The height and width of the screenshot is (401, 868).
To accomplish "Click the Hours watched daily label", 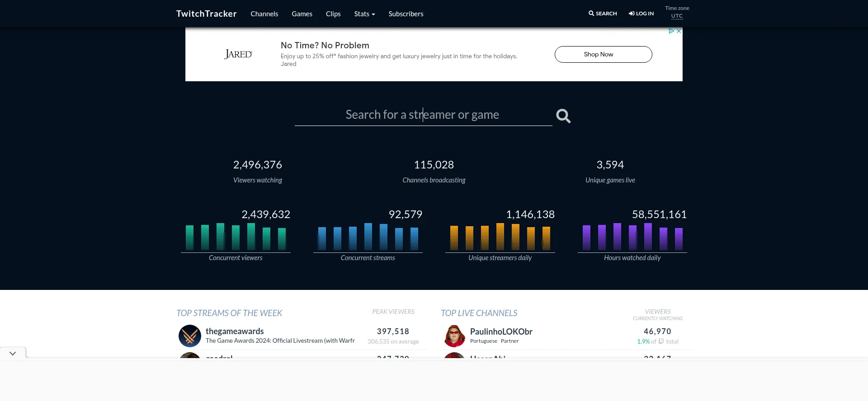I will pos(632,258).
